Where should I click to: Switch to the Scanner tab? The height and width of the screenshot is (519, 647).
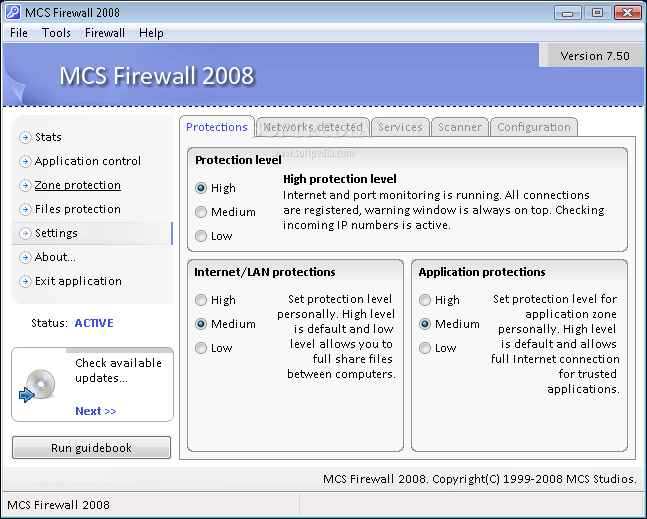460,127
